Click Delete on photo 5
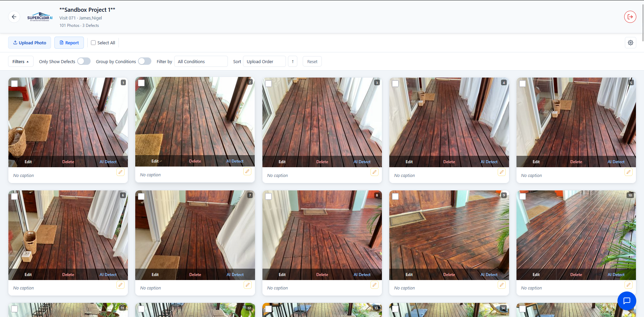644x317 pixels. (x=576, y=162)
